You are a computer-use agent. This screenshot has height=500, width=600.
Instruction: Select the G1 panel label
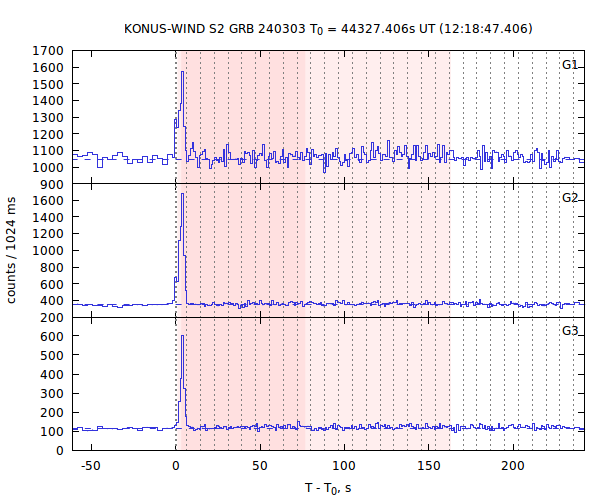point(570,65)
